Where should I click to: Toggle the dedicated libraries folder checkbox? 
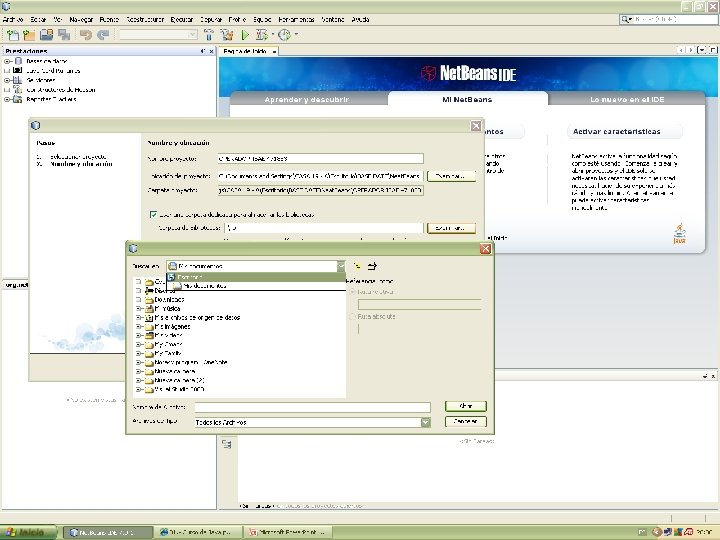click(153, 214)
